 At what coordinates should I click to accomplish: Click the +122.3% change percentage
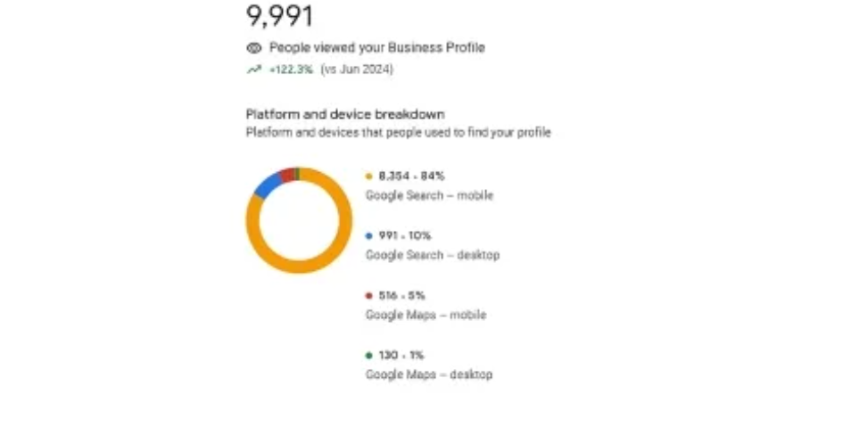291,70
